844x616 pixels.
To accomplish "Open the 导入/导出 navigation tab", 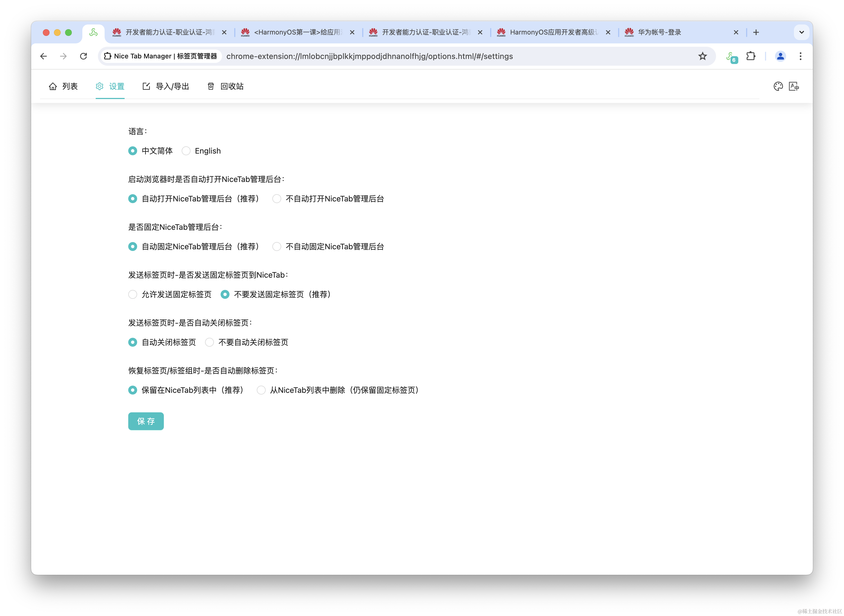I will 166,87.
